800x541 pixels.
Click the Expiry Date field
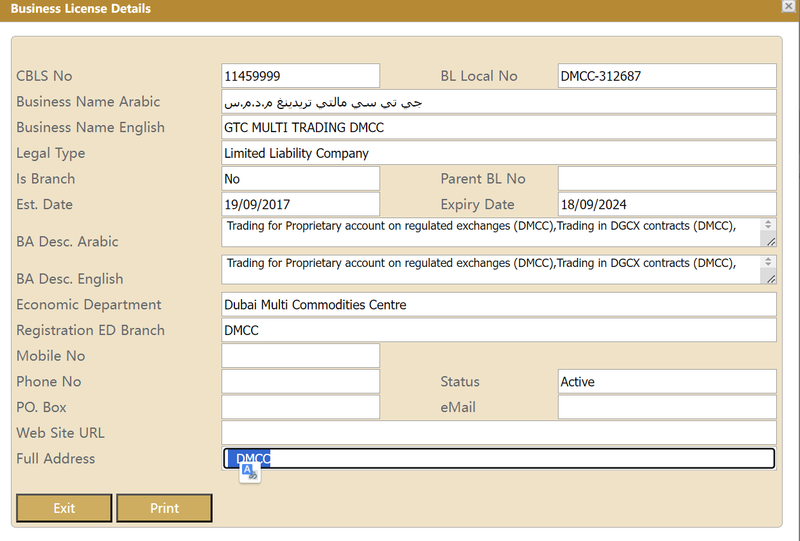667,204
